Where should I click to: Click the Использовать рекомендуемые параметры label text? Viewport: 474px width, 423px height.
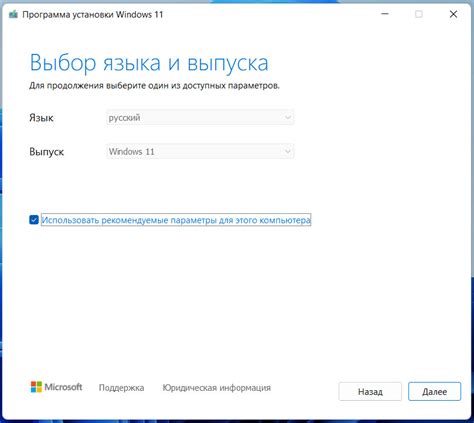[x=176, y=220]
